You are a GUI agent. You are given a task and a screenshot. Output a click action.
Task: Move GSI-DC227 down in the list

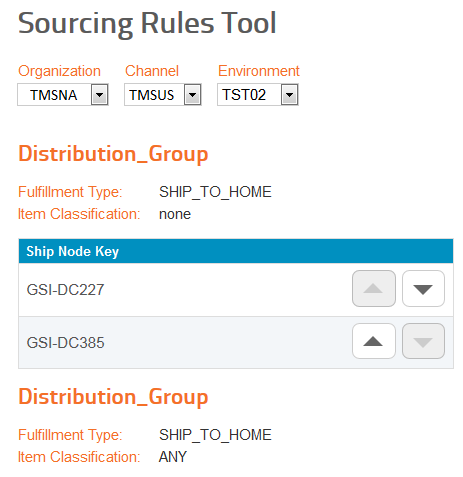[x=423, y=289]
